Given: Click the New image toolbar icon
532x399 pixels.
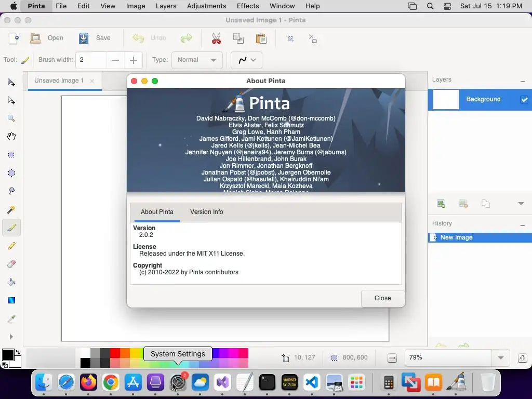Looking at the screenshot, I should click(x=14, y=38).
